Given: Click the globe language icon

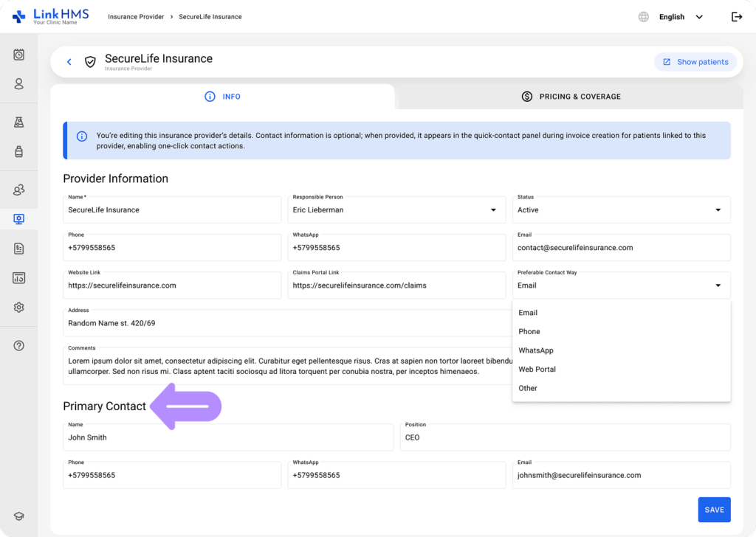Looking at the screenshot, I should pos(643,17).
